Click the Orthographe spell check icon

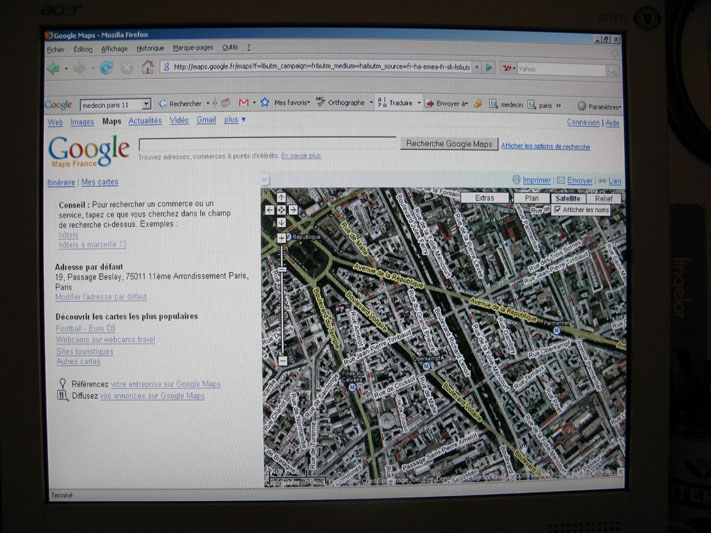[321, 102]
